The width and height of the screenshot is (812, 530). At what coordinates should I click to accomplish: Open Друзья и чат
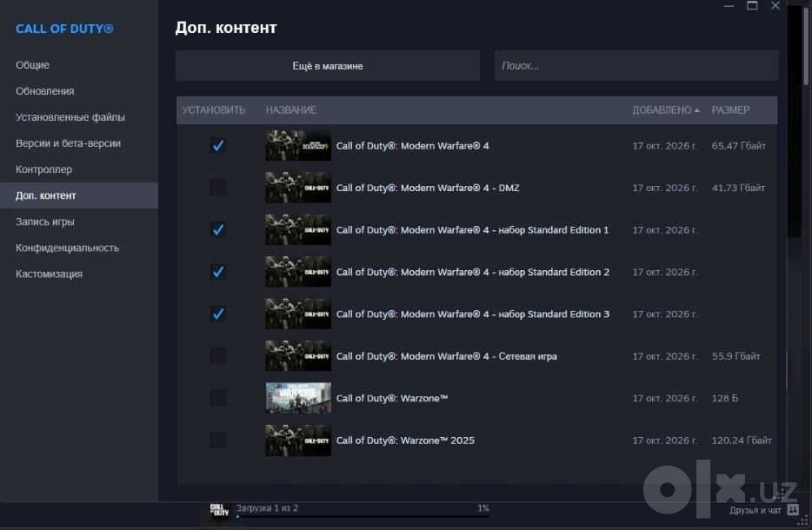pos(755,510)
